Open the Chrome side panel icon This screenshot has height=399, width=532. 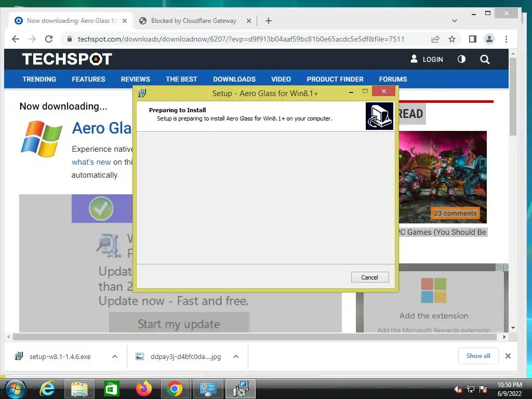(472, 39)
